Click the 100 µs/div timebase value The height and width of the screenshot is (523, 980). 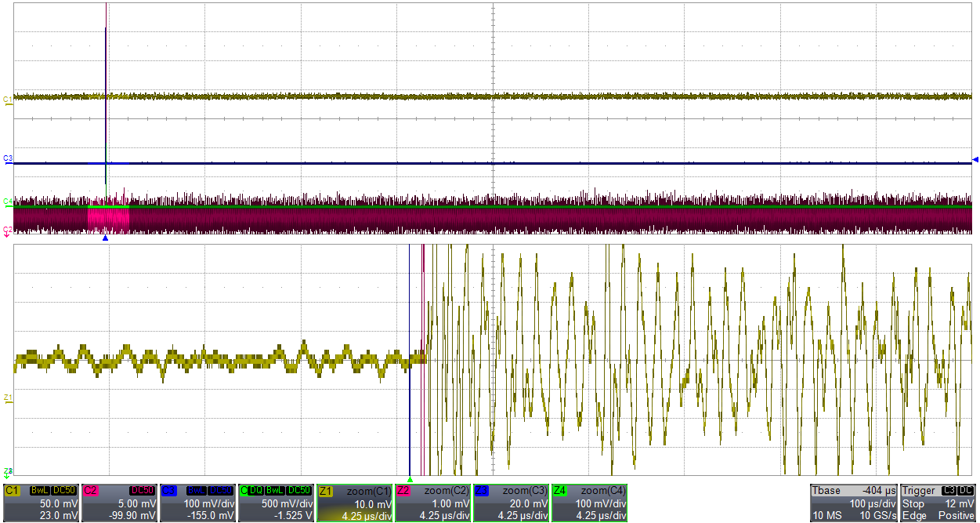point(873,503)
